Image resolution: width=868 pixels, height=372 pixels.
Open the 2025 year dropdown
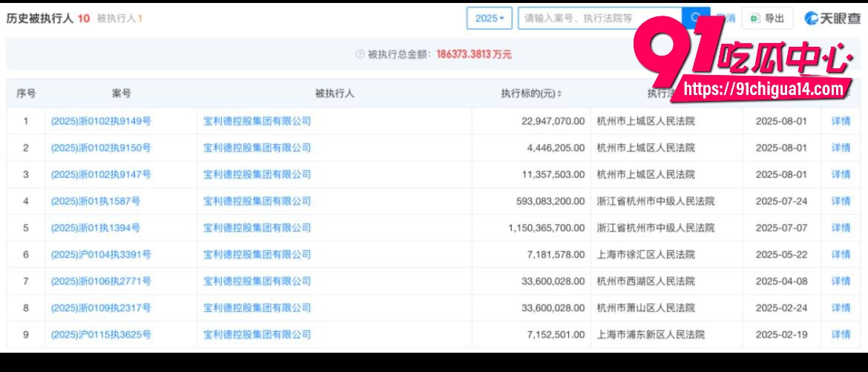[490, 19]
